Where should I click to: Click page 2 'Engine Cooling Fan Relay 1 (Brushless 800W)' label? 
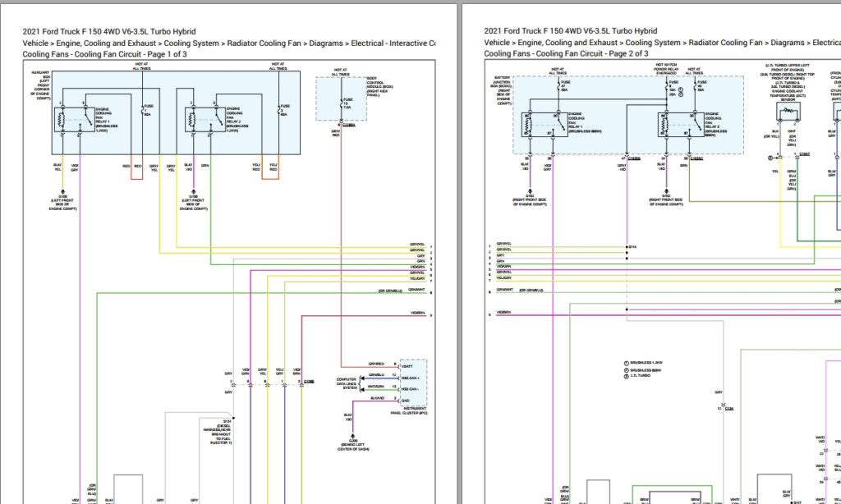(x=585, y=122)
